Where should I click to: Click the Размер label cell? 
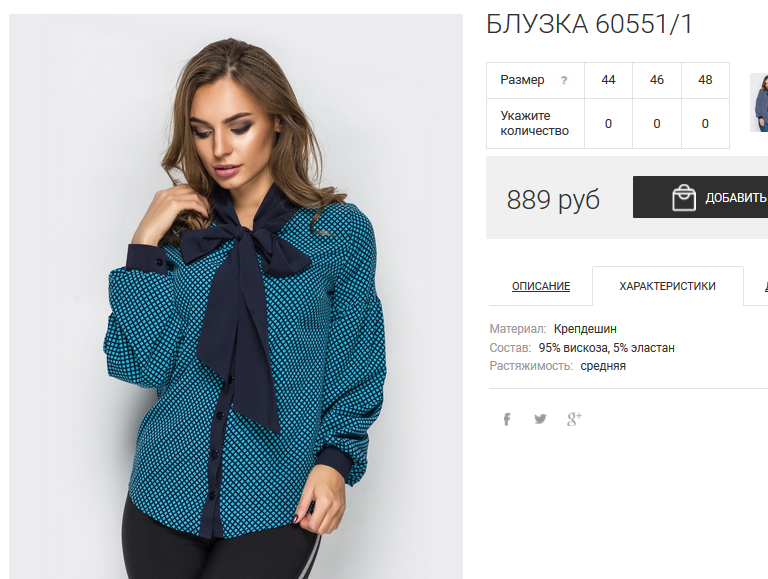535,80
